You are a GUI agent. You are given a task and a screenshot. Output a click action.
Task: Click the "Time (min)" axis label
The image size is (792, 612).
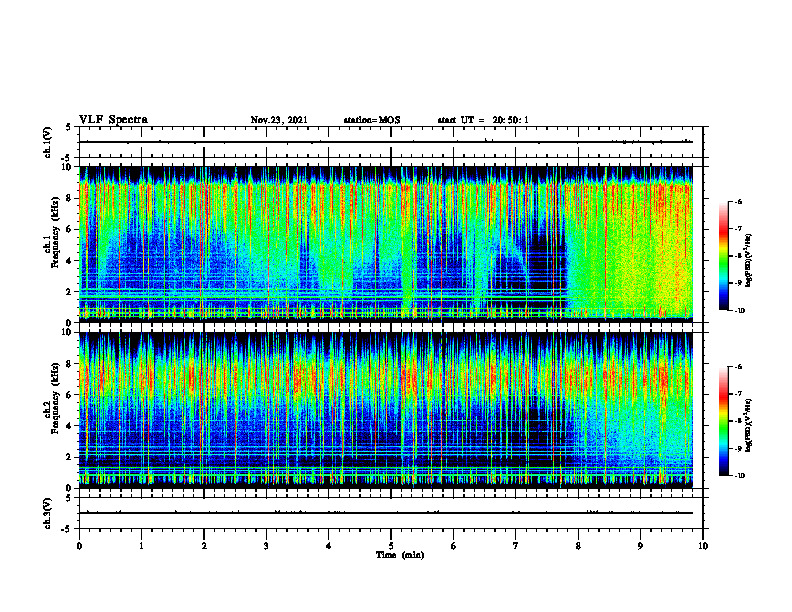(400, 555)
